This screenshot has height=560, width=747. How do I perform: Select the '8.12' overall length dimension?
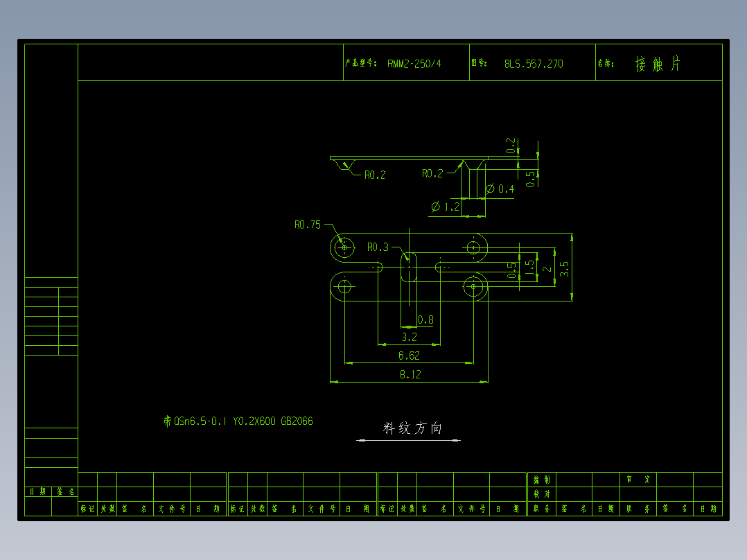[x=410, y=375]
